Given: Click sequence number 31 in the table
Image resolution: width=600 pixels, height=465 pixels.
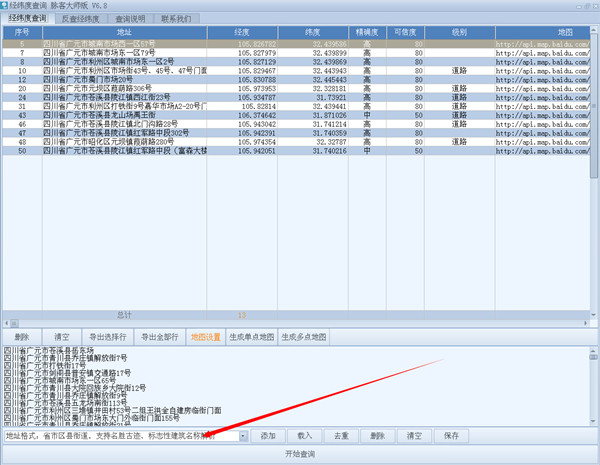Looking at the screenshot, I should click(22, 106).
